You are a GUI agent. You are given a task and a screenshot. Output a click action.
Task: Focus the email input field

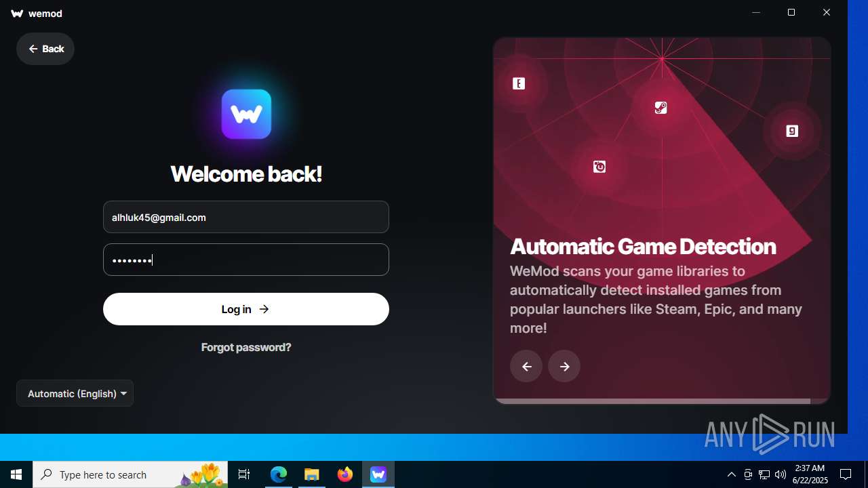246,217
